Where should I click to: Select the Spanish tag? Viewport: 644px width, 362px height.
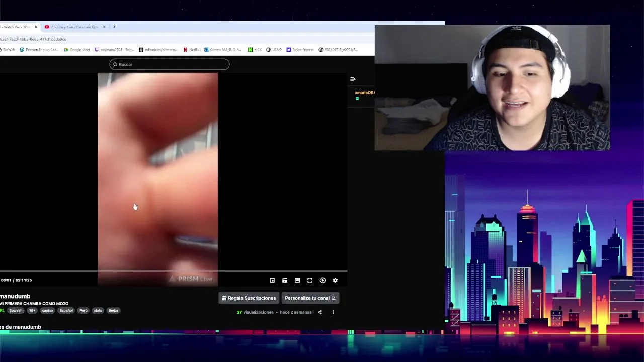[x=16, y=310]
